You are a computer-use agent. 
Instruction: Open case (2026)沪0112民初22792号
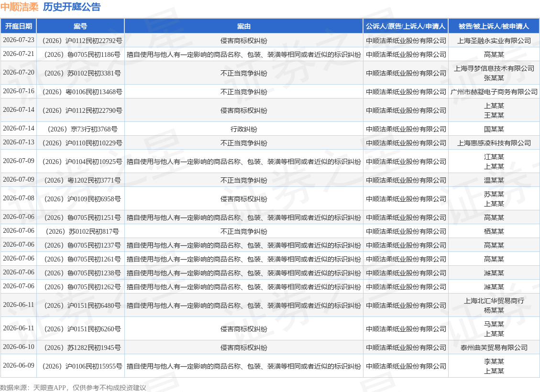point(82,41)
